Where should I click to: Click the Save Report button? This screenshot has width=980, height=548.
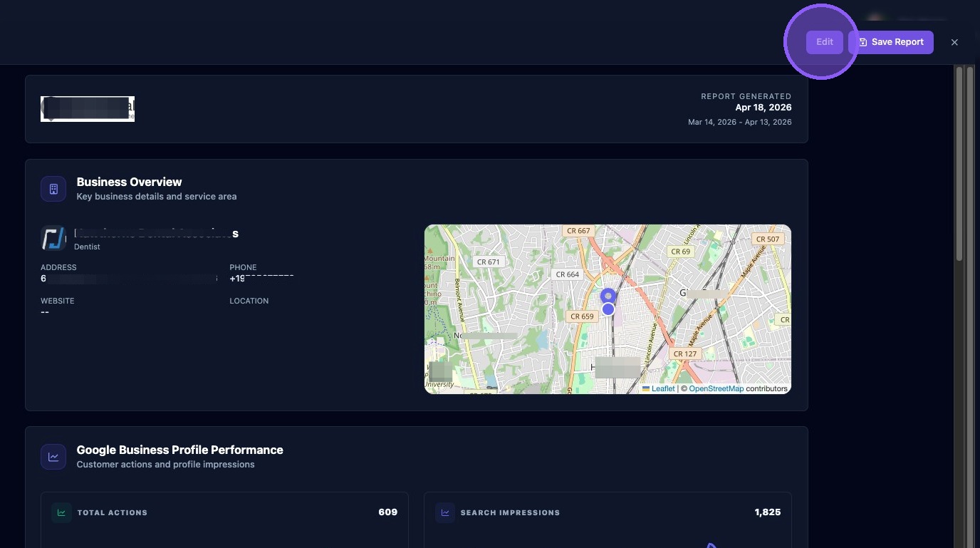coord(890,42)
